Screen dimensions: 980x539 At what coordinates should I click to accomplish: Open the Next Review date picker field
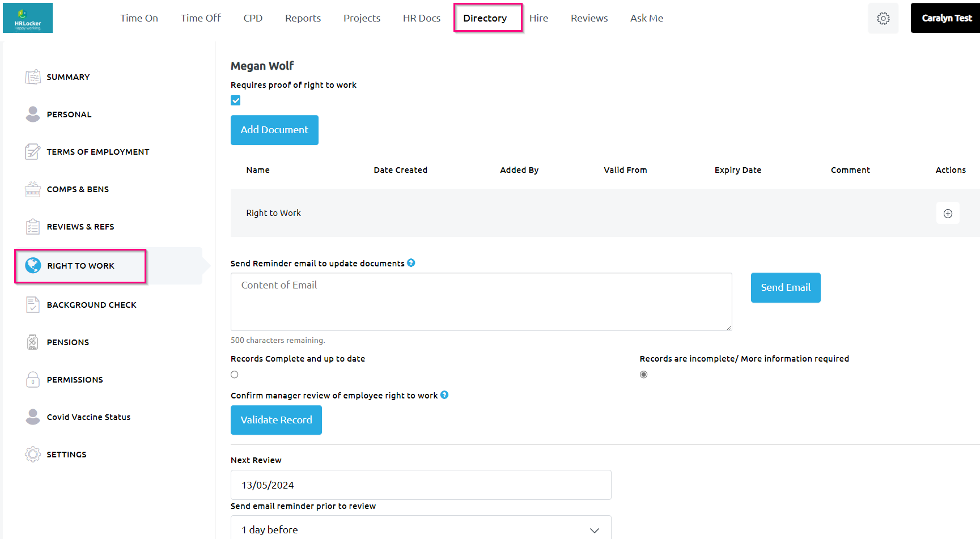click(x=421, y=485)
